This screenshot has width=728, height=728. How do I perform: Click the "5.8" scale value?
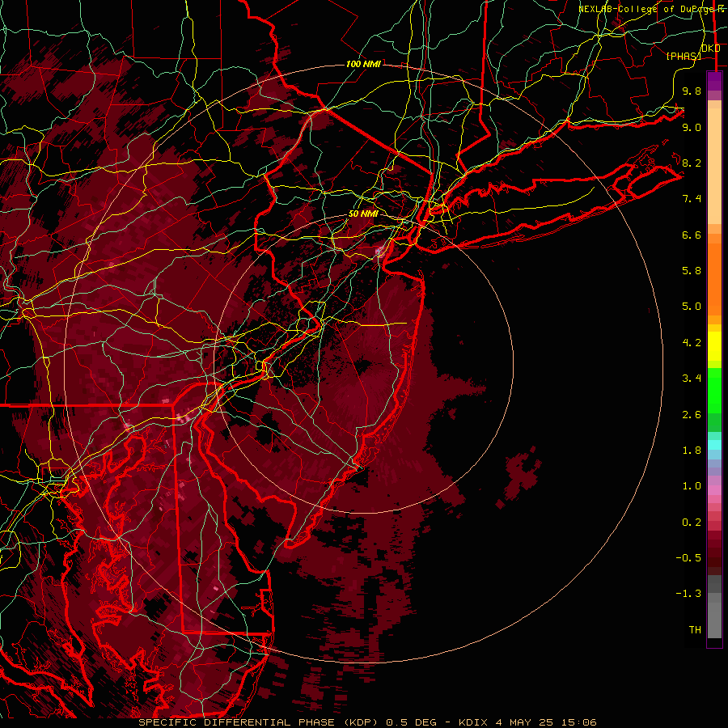point(692,271)
